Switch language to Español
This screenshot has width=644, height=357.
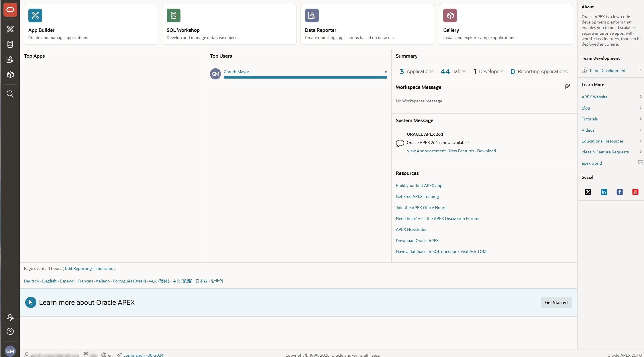pyautogui.click(x=67, y=281)
